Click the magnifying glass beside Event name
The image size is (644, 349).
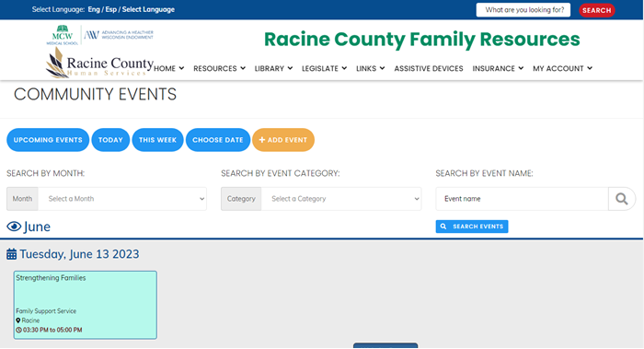click(x=621, y=199)
